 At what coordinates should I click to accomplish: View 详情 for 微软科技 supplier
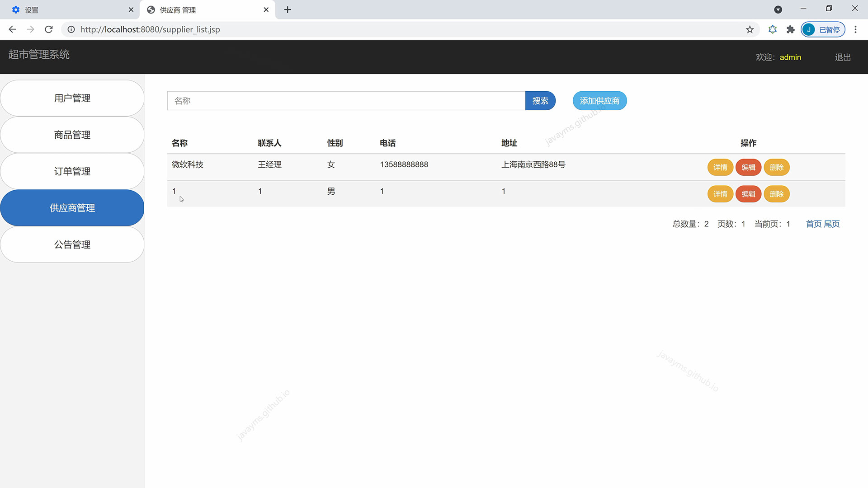720,167
